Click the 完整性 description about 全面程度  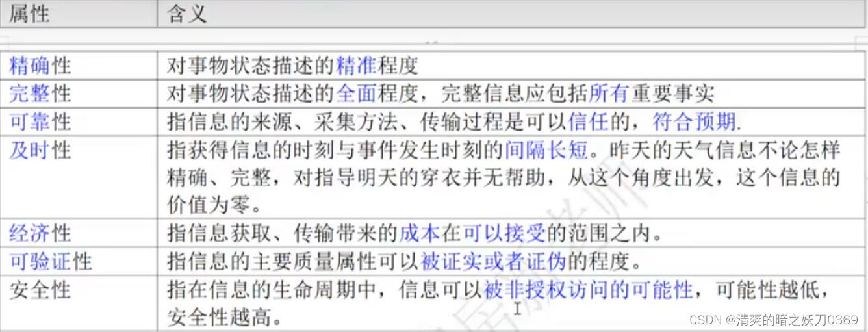440,94
